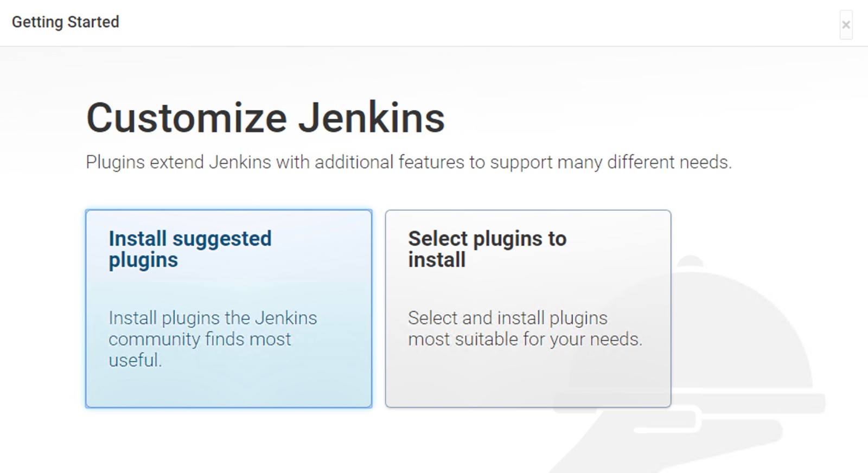Viewport: 868px width, 473px height.
Task: Click the word "Customize" in the heading
Action: pos(187,118)
